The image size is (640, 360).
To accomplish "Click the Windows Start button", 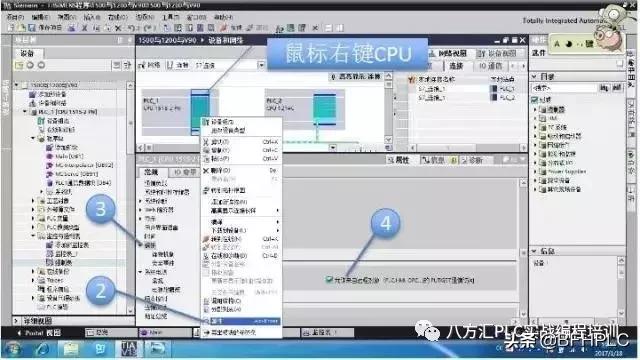I will tap(13, 349).
